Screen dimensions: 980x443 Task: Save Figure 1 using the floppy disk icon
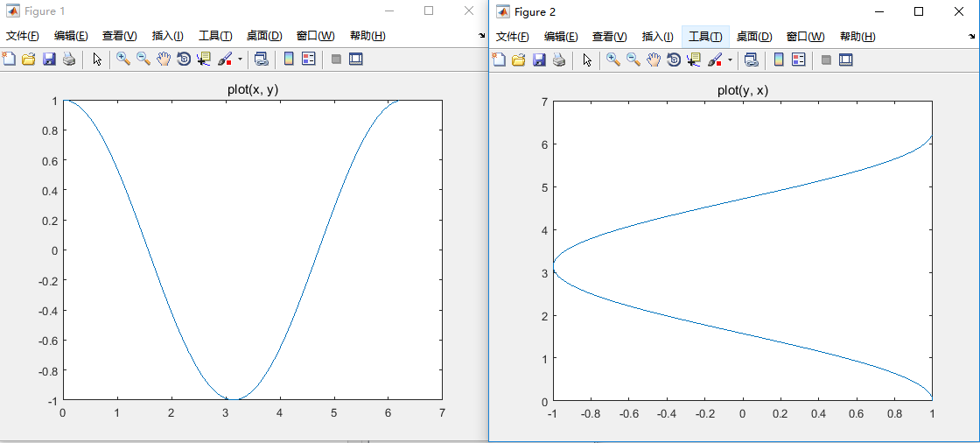tap(49, 60)
